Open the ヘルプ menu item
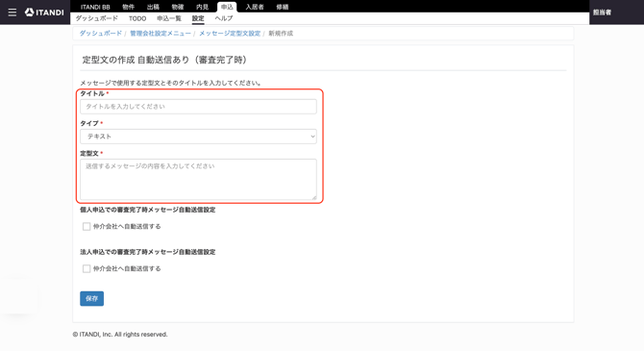Viewport: 644px width, 351px height. 223,18
